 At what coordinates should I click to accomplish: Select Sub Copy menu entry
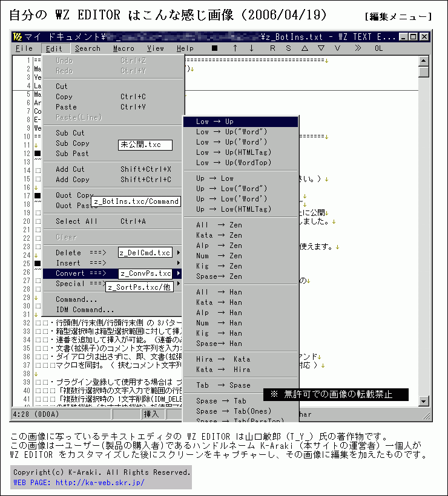click(113, 143)
